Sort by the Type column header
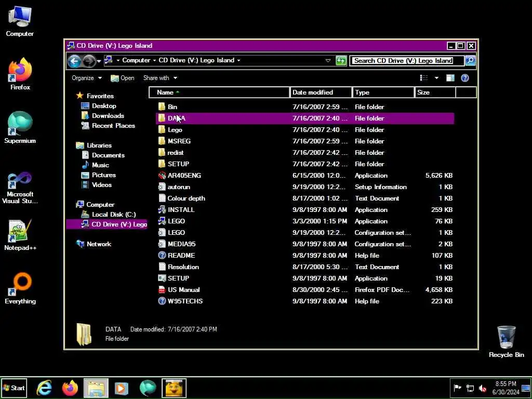This screenshot has width=532, height=399. pos(383,92)
